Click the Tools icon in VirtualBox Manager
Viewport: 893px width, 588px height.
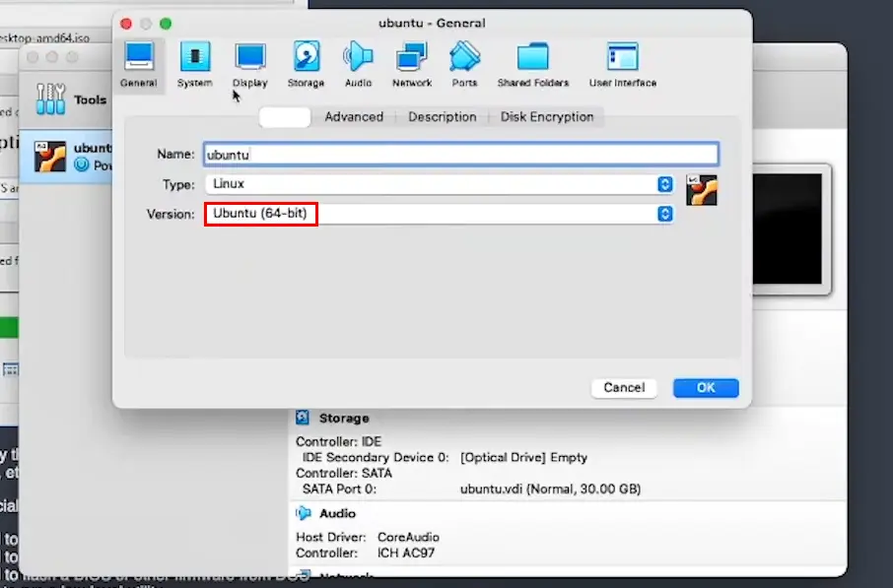point(50,99)
